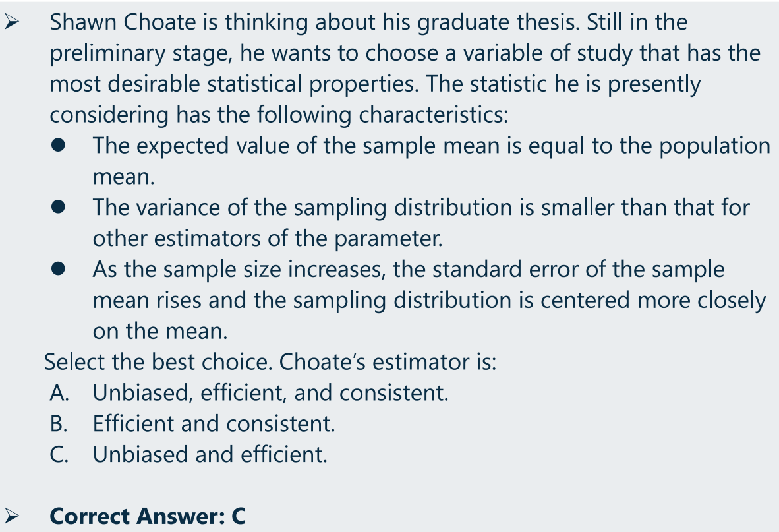Click 'considering has the following characteristics:' line
The height and width of the screenshot is (532, 779).
tap(279, 115)
